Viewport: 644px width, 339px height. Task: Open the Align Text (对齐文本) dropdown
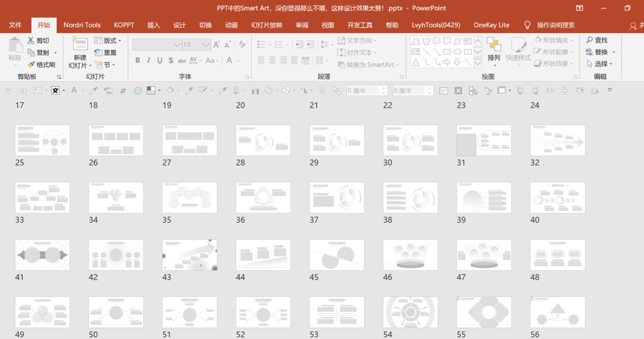pos(357,52)
